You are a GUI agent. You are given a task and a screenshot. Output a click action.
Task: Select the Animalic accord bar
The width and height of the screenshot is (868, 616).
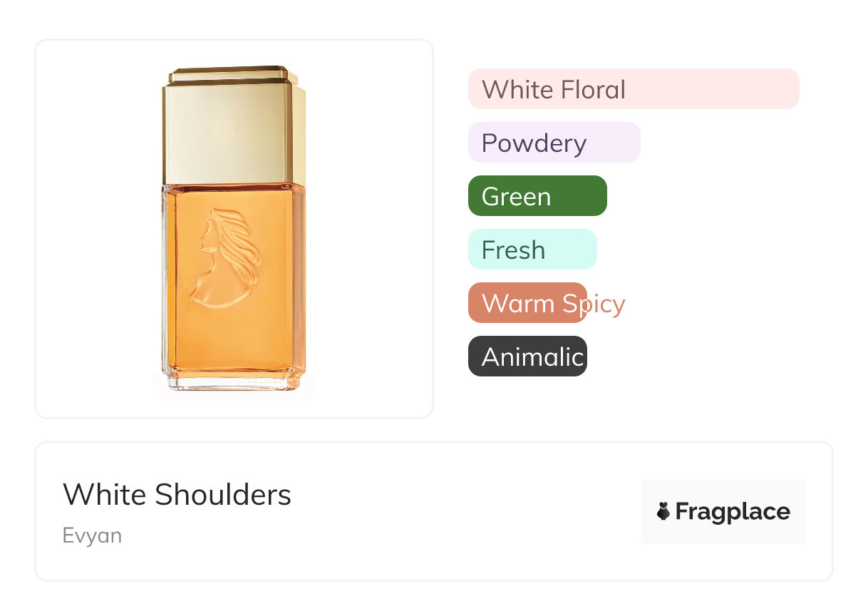tap(527, 356)
